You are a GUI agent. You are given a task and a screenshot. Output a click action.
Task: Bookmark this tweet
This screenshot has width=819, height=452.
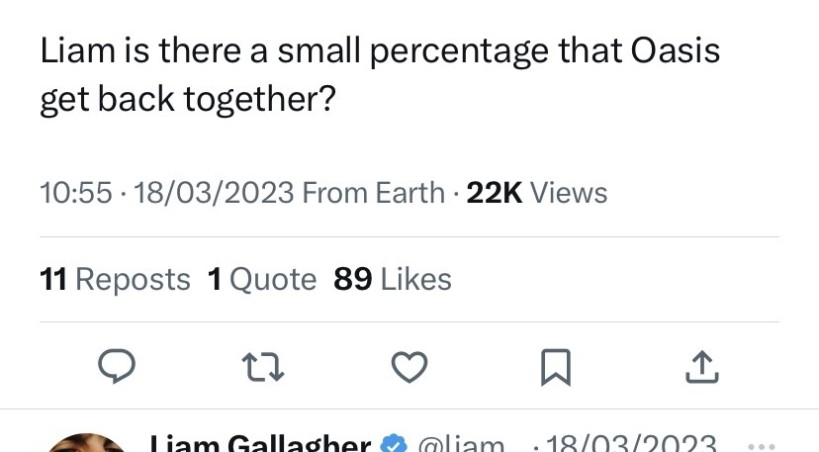[x=555, y=368]
